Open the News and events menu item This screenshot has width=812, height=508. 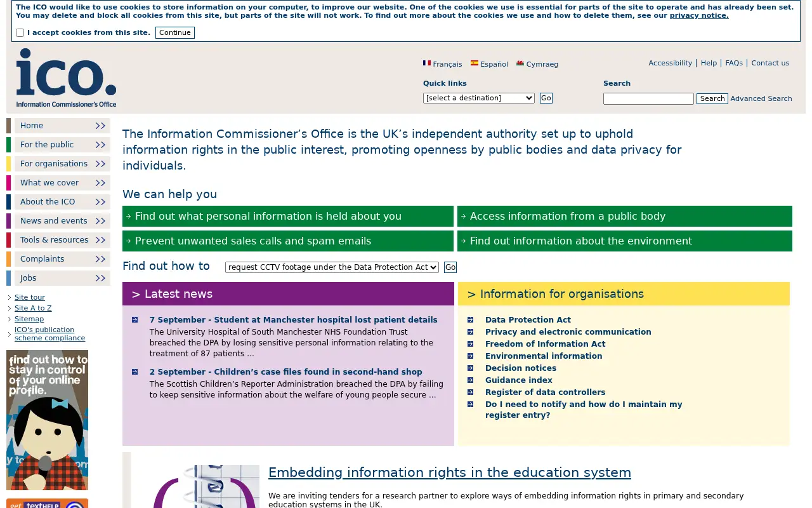pos(62,221)
